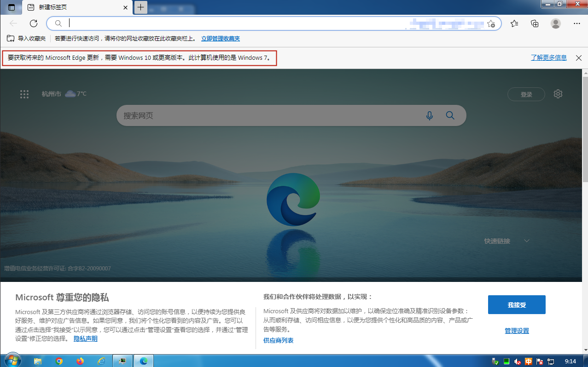Click 导入收藏夹 in favorites bar

click(26, 39)
